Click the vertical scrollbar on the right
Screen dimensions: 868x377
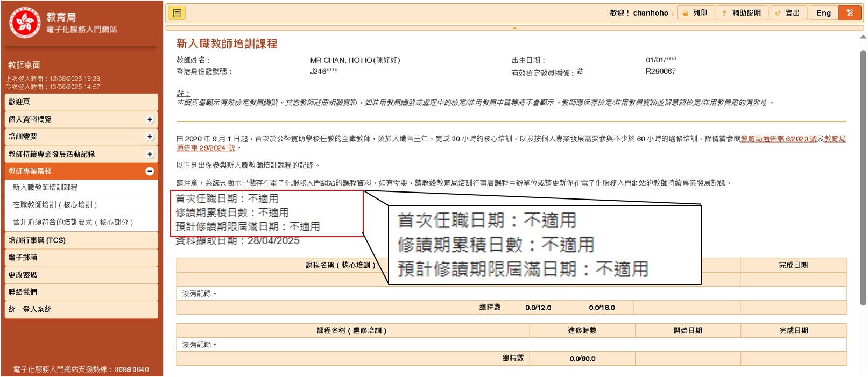coord(863,177)
